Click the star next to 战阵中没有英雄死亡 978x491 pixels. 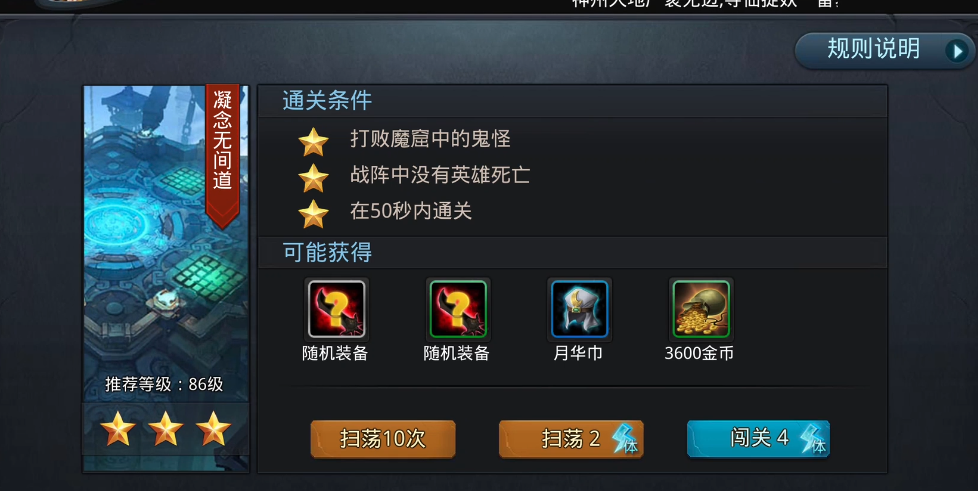pyautogui.click(x=313, y=178)
